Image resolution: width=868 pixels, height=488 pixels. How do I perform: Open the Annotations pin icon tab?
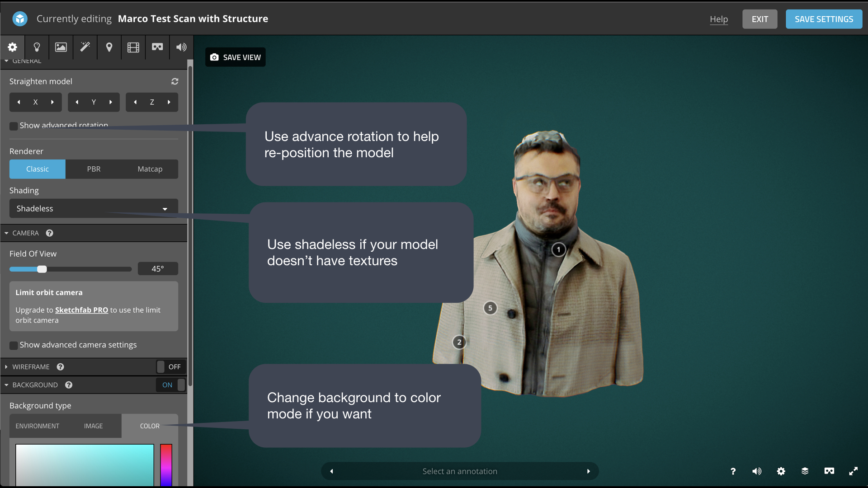pyautogui.click(x=109, y=47)
